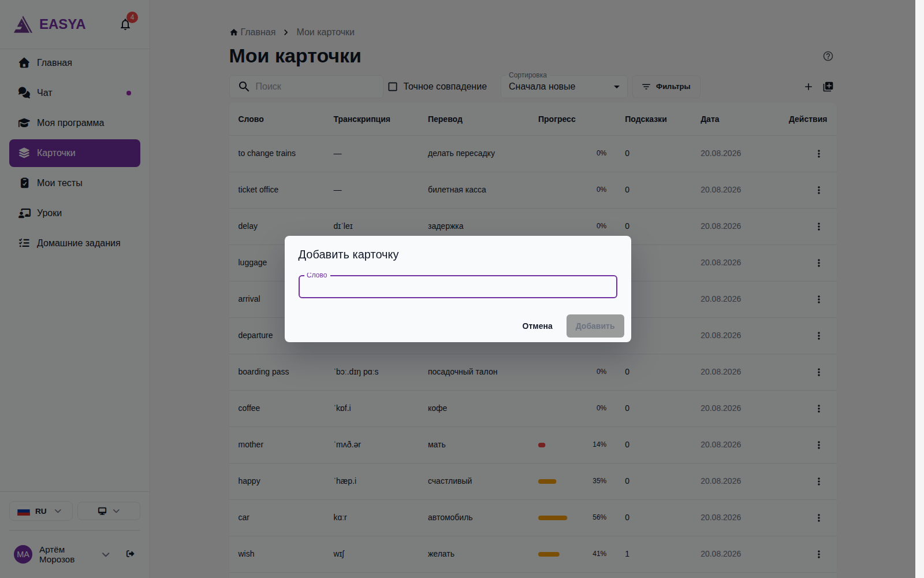The height and width of the screenshot is (578, 924).
Task: Click the Отмена button in dialog
Action: tap(537, 326)
